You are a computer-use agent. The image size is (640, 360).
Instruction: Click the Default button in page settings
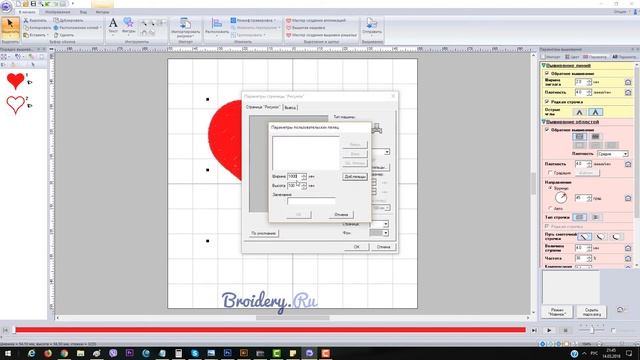263,233
